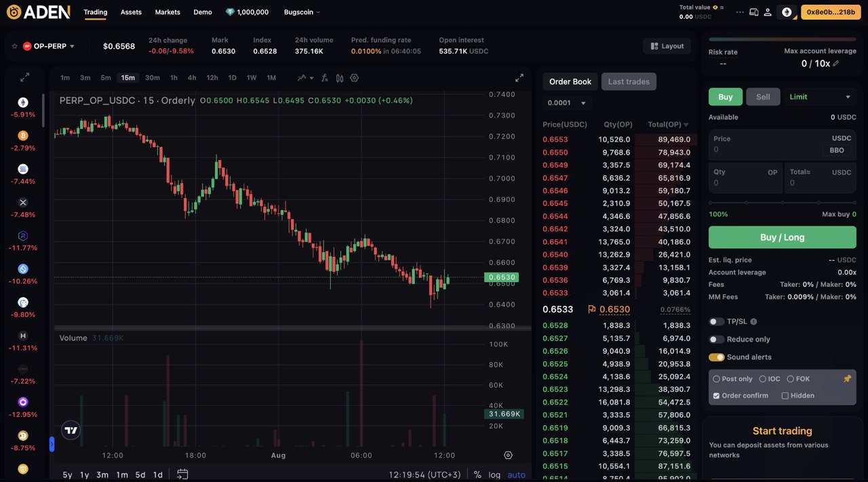
Task: Disable the Sound alerts switch
Action: [x=716, y=357]
